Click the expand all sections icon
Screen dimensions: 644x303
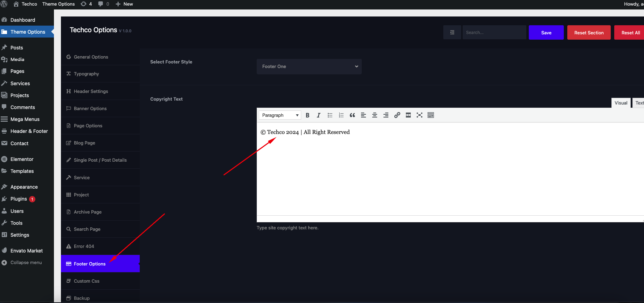pyautogui.click(x=452, y=33)
